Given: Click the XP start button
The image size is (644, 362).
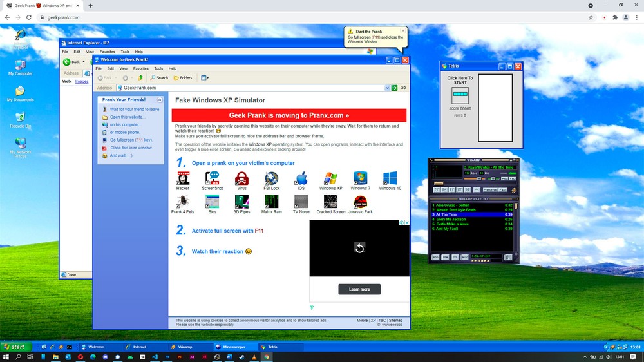Looking at the screenshot, I should pos(15,347).
